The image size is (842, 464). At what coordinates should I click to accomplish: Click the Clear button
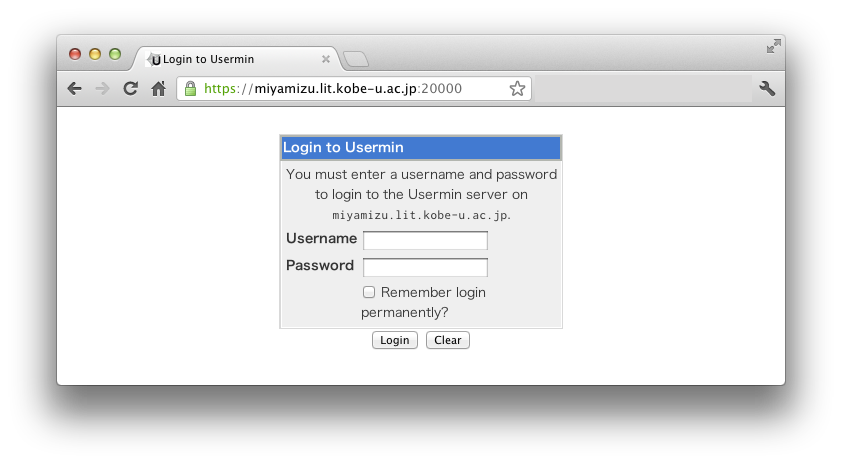(x=448, y=340)
